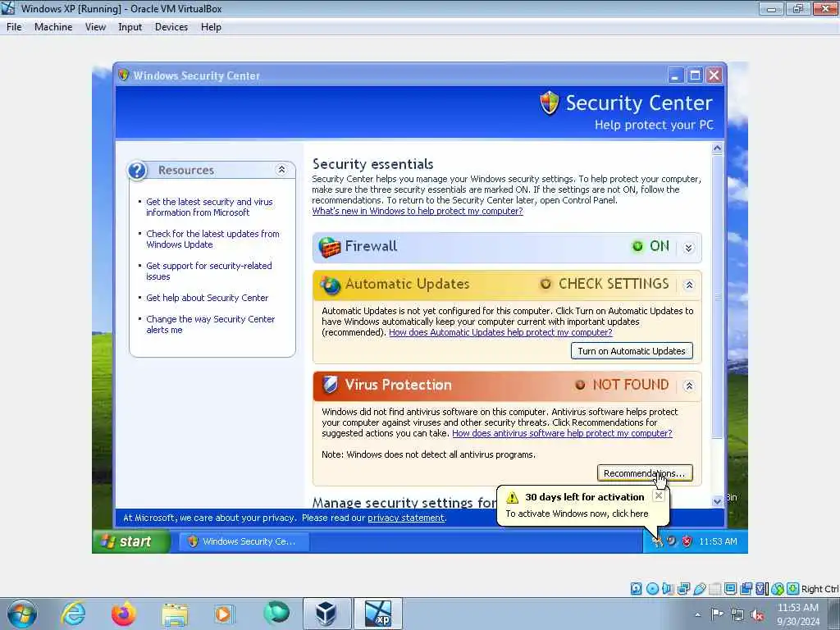Click the Resources help question mark icon
This screenshot has height=630, width=840.
(x=137, y=171)
